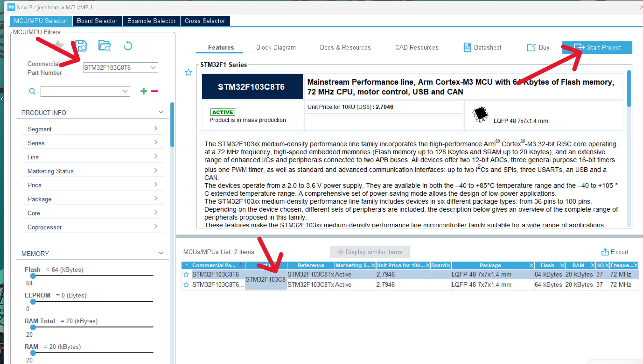Viewport: 643px width, 364px height.
Task: Click the Features description vertical scrollbar
Action: click(x=629, y=89)
